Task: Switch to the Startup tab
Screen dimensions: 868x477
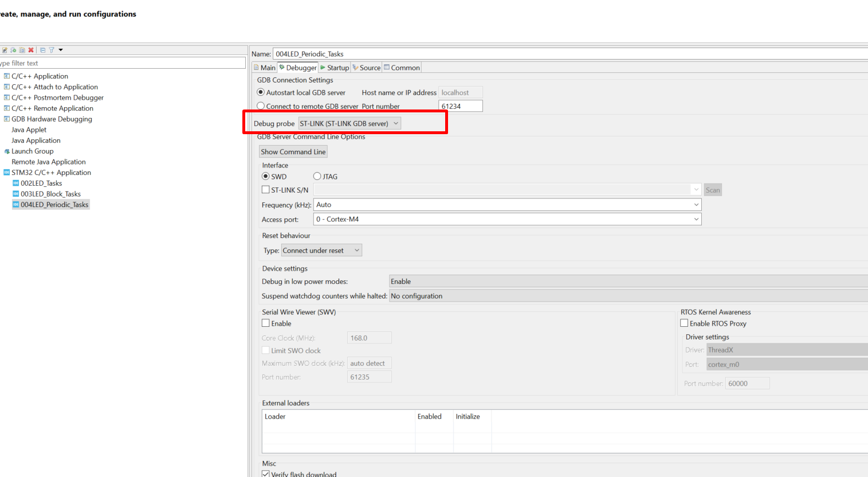Action: (x=334, y=67)
